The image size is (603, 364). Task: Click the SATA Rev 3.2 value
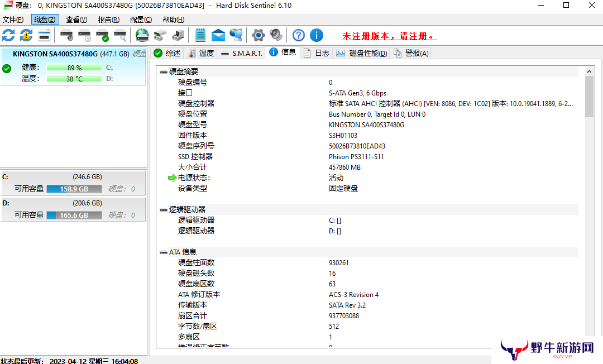[x=347, y=305]
